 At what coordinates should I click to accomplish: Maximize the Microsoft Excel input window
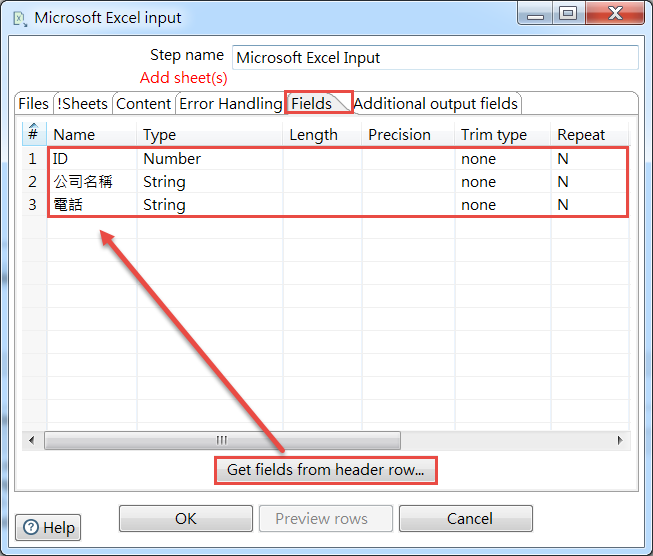(568, 13)
